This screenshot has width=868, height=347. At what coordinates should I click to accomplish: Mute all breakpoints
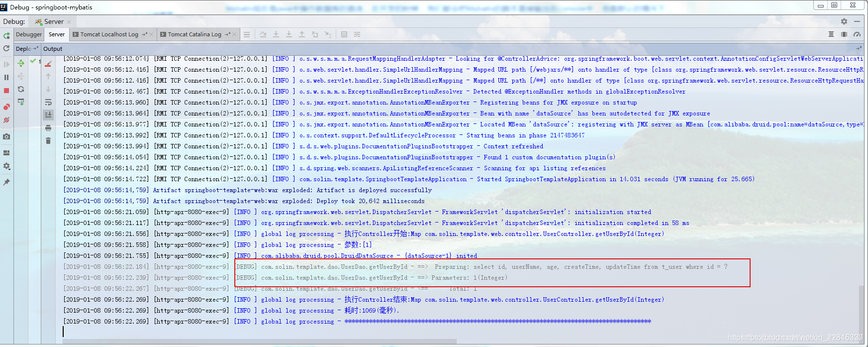(x=6, y=120)
